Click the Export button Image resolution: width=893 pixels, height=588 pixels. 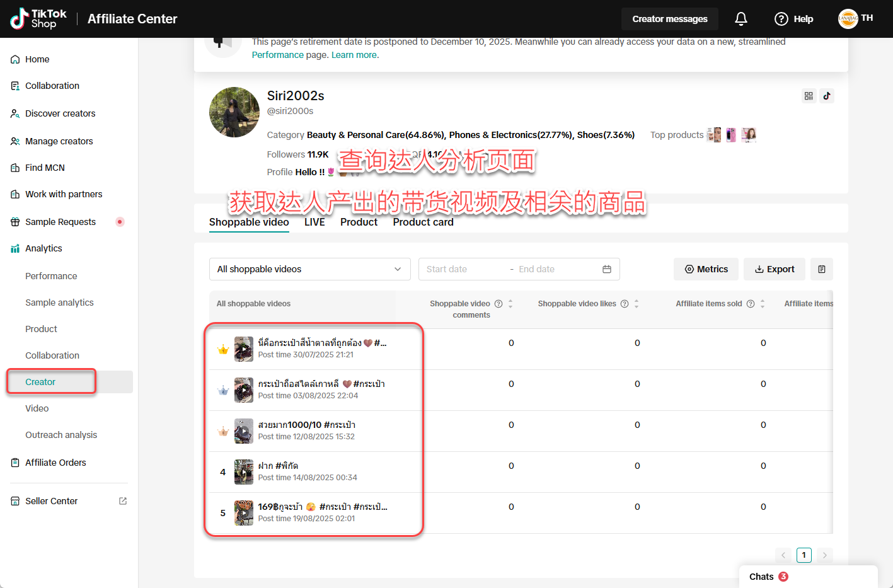(775, 269)
